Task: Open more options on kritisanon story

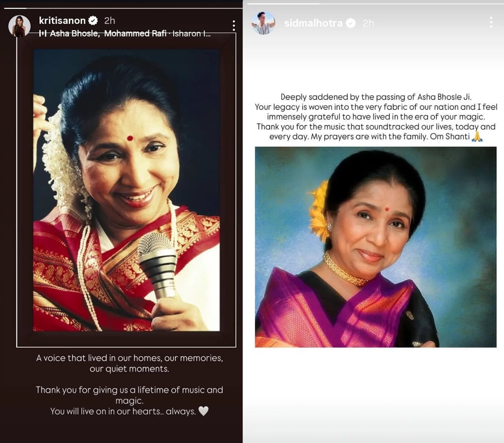Action: click(x=234, y=26)
